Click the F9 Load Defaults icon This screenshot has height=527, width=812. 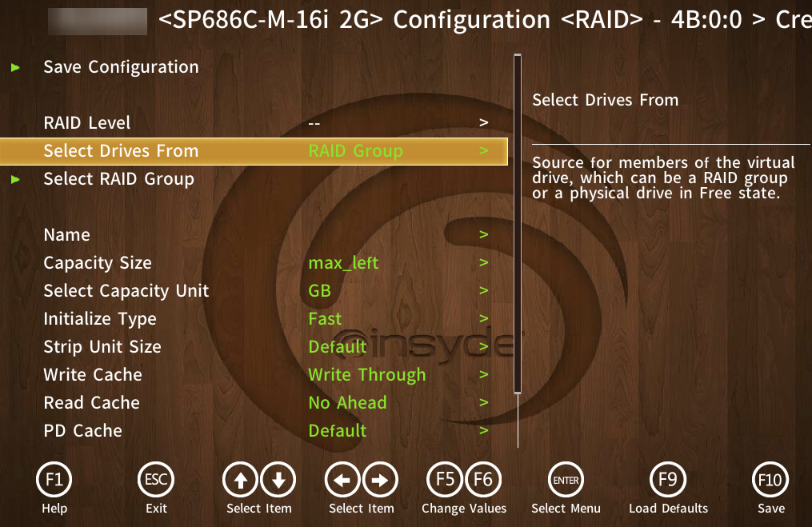click(x=668, y=480)
